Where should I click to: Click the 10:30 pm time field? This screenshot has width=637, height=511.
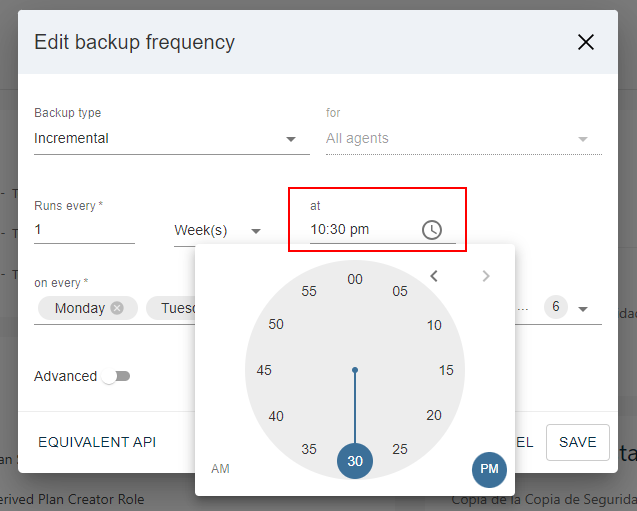coord(360,229)
